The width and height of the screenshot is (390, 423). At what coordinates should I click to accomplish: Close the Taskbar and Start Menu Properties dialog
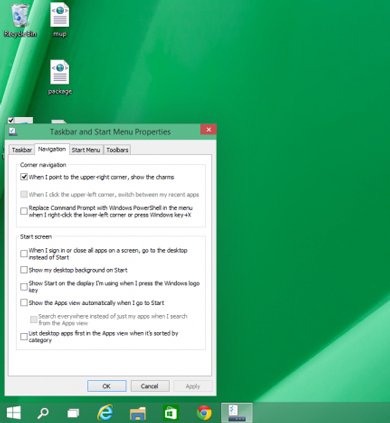tap(208, 130)
